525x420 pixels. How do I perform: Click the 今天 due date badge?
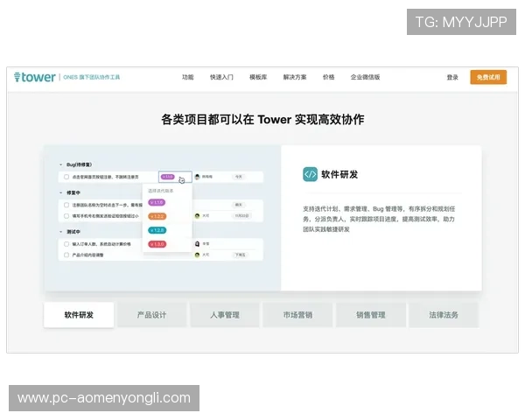pyautogui.click(x=238, y=177)
